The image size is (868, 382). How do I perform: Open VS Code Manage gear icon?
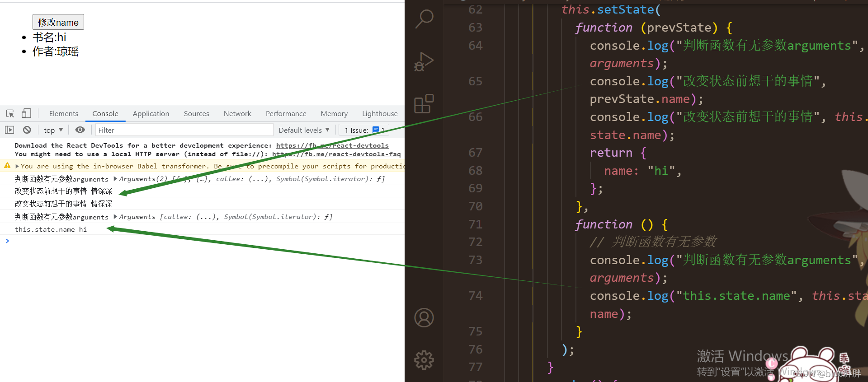tap(424, 360)
